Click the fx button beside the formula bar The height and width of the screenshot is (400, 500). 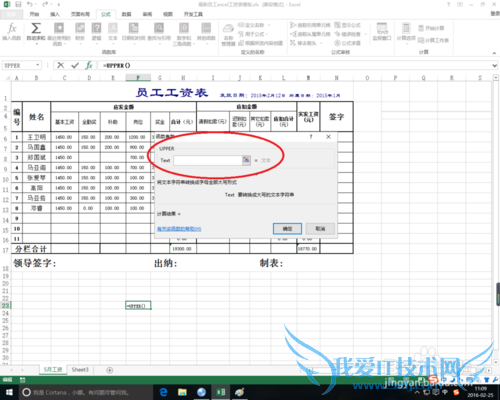pos(89,65)
